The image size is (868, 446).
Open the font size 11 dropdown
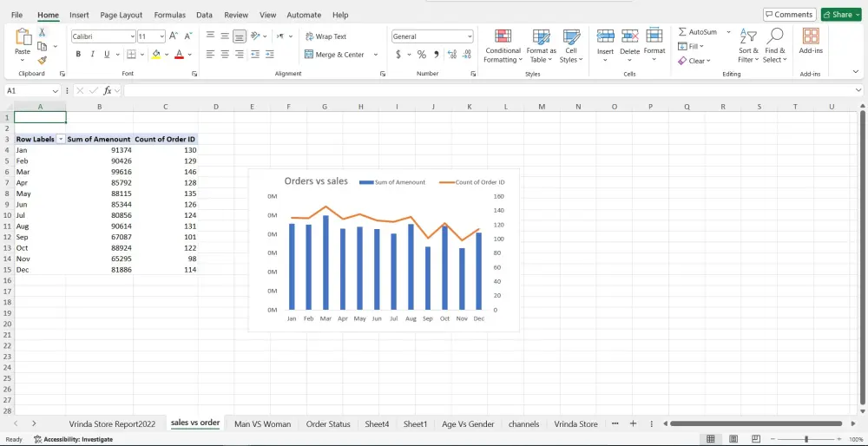point(162,36)
